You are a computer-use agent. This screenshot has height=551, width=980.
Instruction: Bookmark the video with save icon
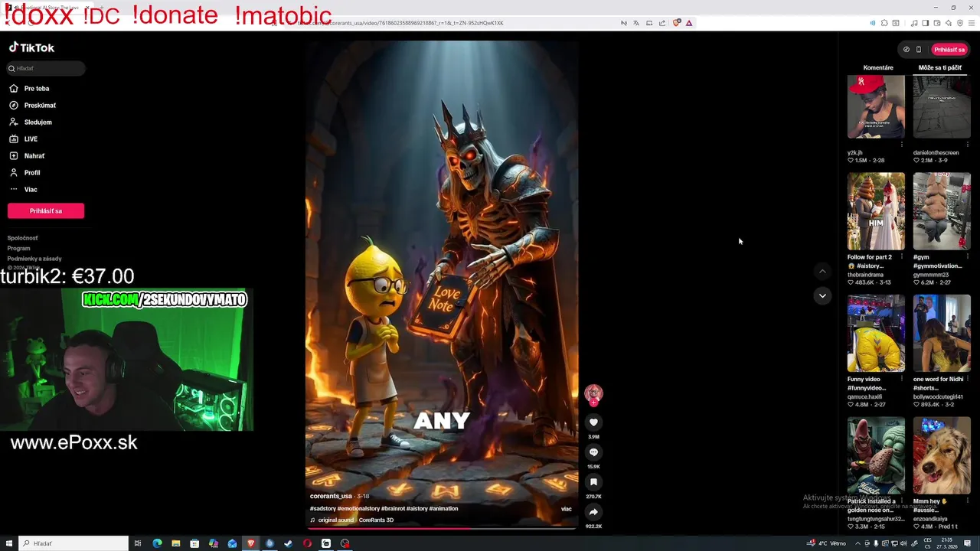pyautogui.click(x=593, y=482)
